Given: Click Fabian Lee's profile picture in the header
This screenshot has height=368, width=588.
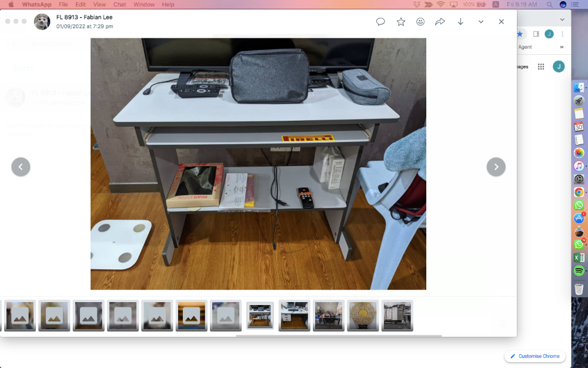Looking at the screenshot, I should tap(42, 22).
